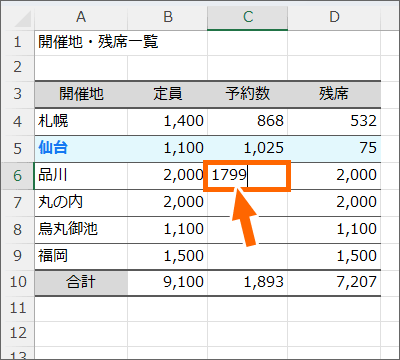This screenshot has height=360, width=400.
Task: Select column A header
Action: tap(81, 17)
